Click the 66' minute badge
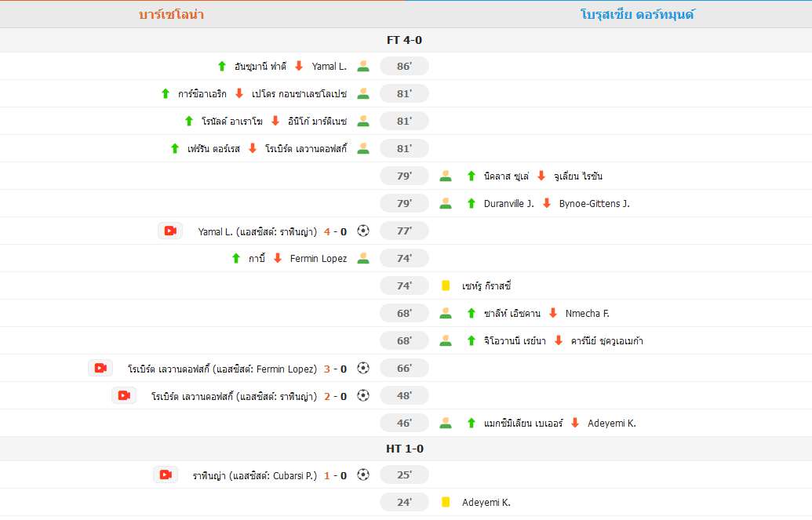The width and height of the screenshot is (812, 520). coord(405,369)
